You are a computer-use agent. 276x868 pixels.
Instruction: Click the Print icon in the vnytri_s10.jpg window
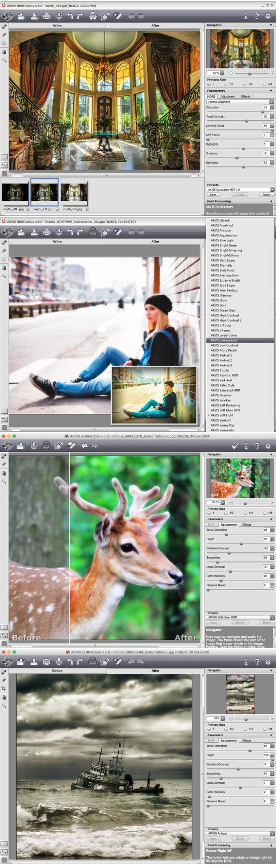(47, 16)
